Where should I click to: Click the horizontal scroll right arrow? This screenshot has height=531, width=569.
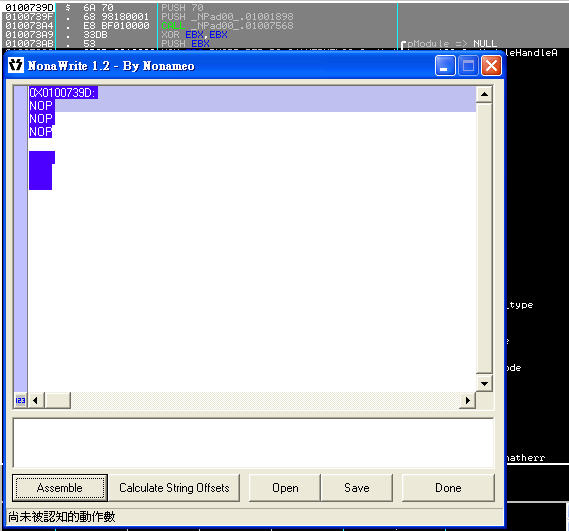tap(467, 400)
